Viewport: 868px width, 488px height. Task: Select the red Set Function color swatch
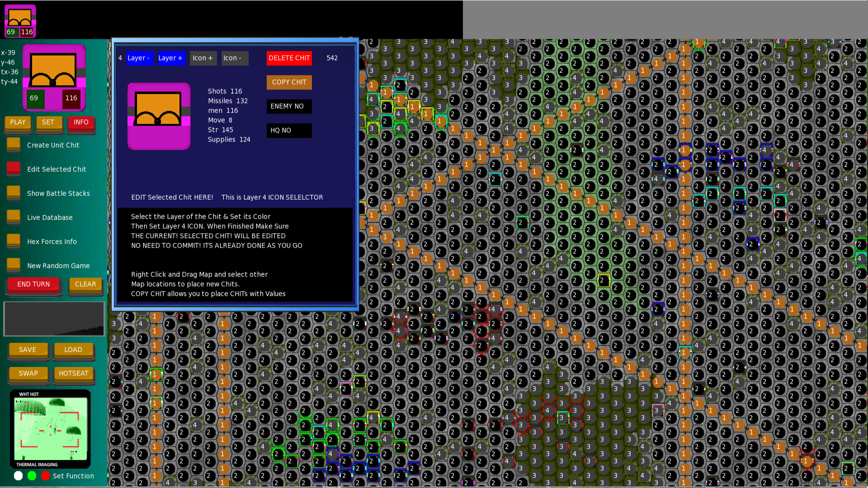click(45, 475)
